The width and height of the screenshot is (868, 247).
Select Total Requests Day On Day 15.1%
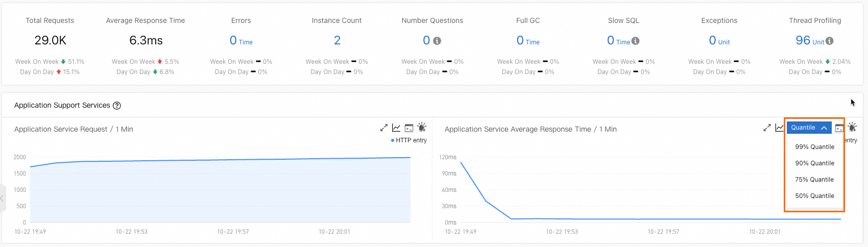pyautogui.click(x=50, y=72)
